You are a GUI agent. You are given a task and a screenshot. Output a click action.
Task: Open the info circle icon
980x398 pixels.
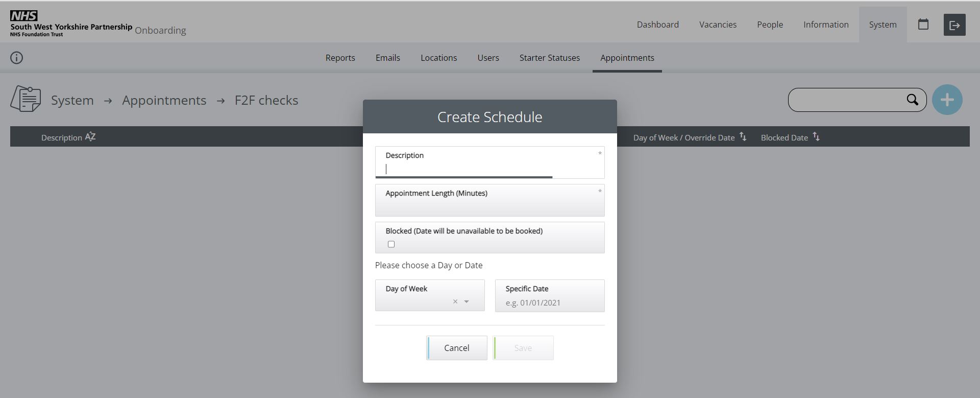pyautogui.click(x=17, y=58)
